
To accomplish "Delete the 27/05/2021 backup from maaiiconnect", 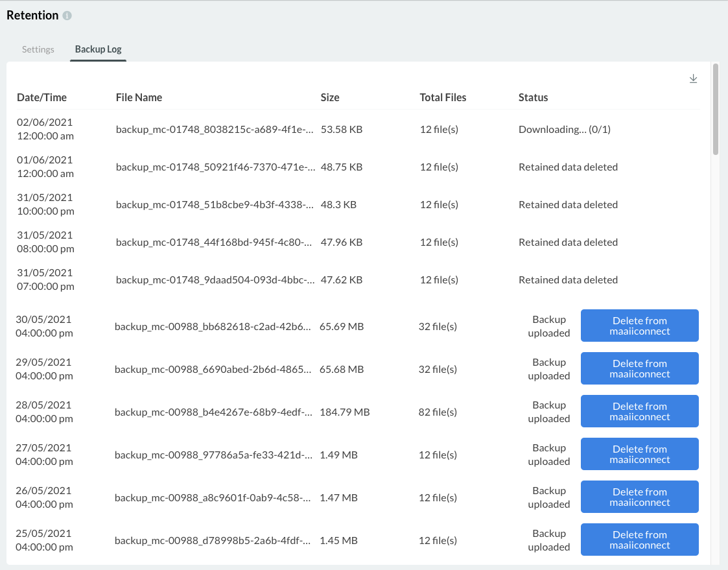I will [x=639, y=454].
